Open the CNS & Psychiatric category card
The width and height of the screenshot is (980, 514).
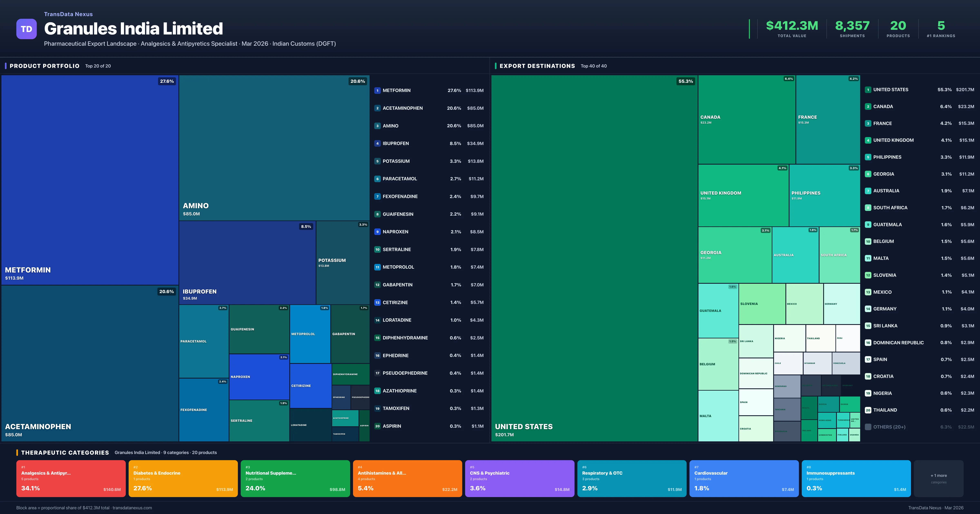pyautogui.click(x=519, y=478)
